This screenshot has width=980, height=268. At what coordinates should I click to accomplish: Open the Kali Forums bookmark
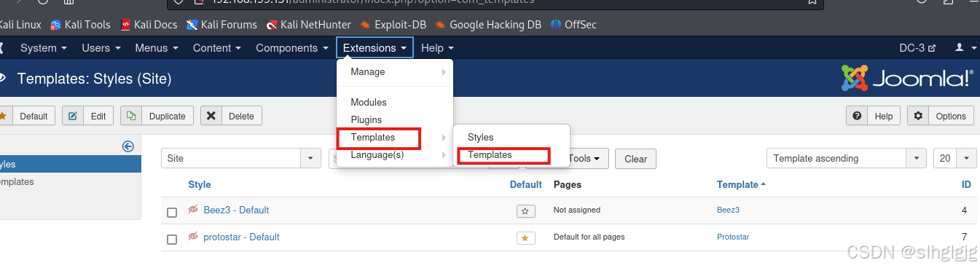222,25
